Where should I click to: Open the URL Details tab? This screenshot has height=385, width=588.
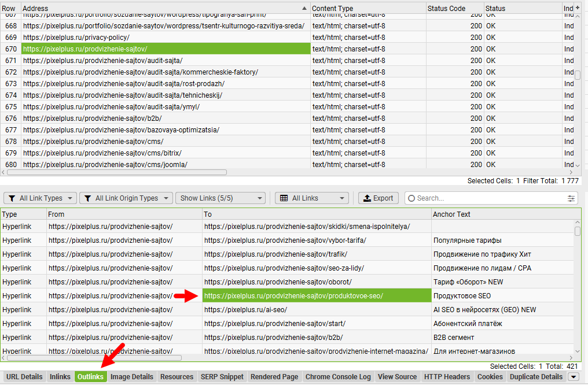coord(24,377)
